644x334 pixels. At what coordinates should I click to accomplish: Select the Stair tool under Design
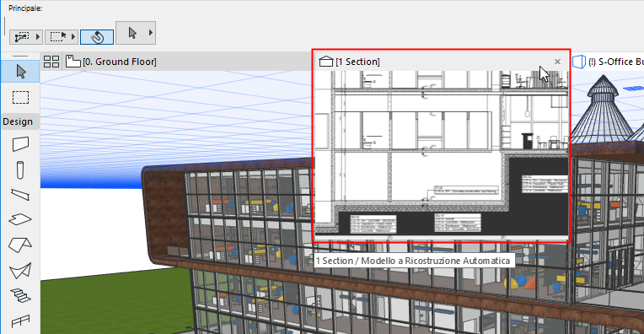click(20, 296)
